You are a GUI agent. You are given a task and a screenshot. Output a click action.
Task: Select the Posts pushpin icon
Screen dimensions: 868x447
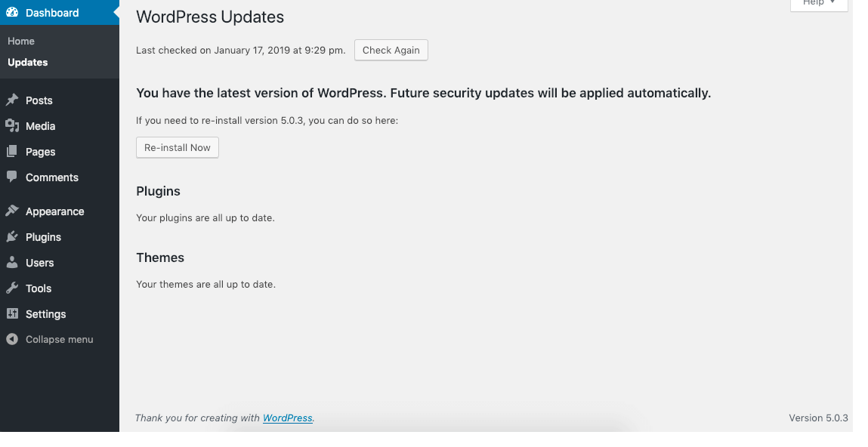(x=12, y=100)
